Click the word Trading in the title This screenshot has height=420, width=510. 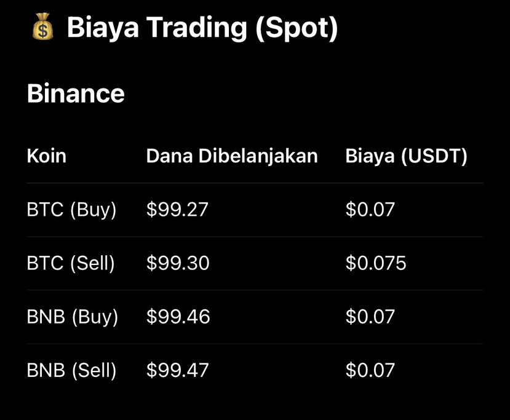click(x=196, y=29)
